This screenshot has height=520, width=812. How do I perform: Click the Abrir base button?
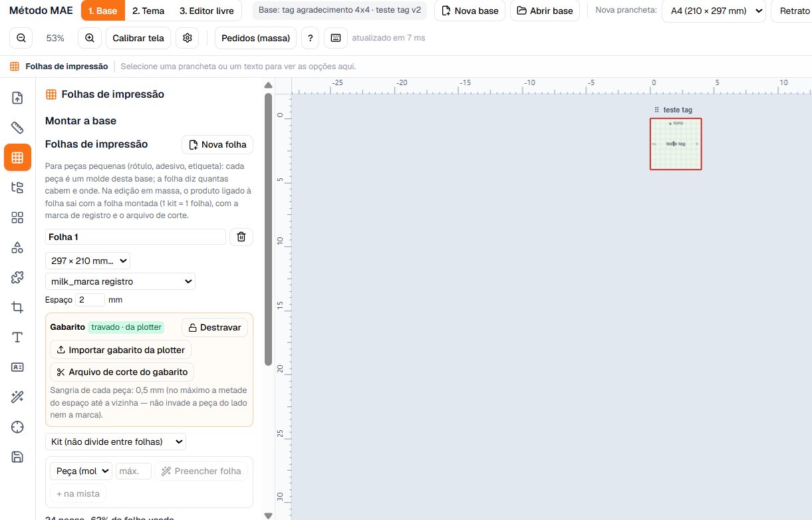point(545,11)
